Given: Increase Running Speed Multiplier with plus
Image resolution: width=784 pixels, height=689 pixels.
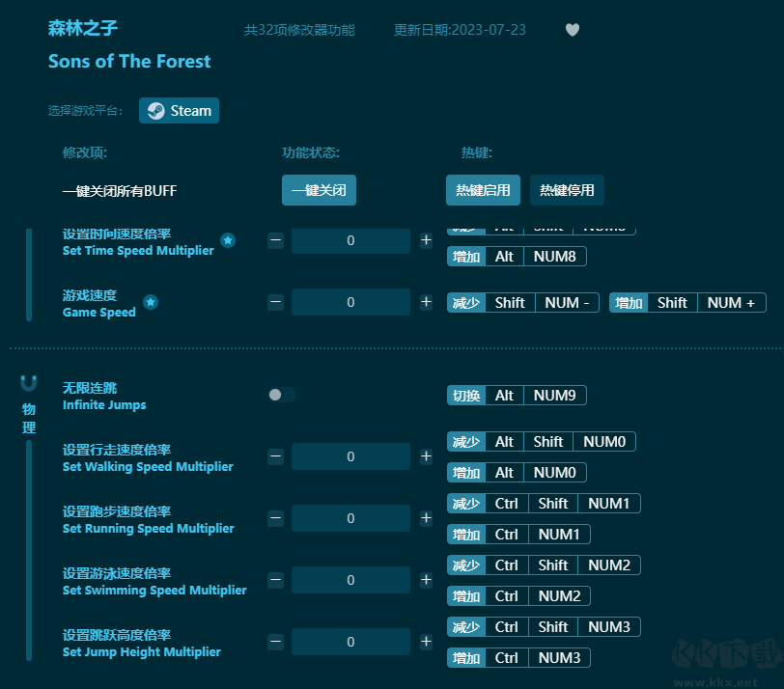Looking at the screenshot, I should pyautogui.click(x=426, y=518).
